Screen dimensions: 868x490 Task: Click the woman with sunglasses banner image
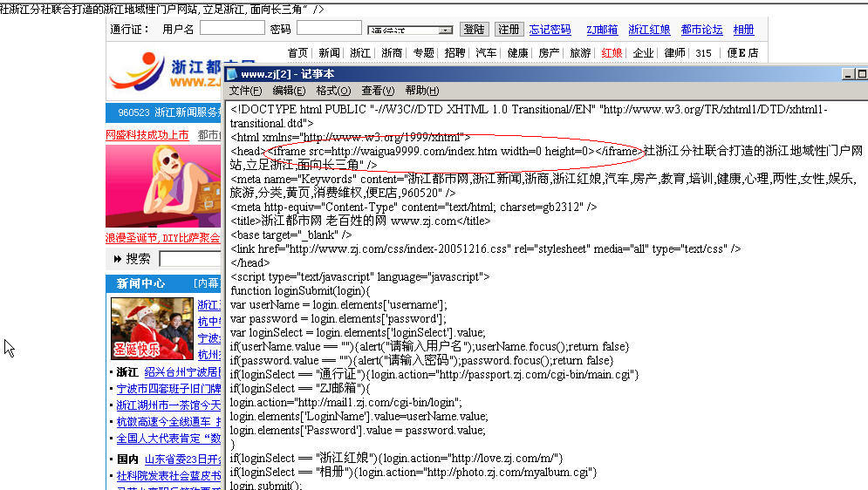(x=164, y=187)
